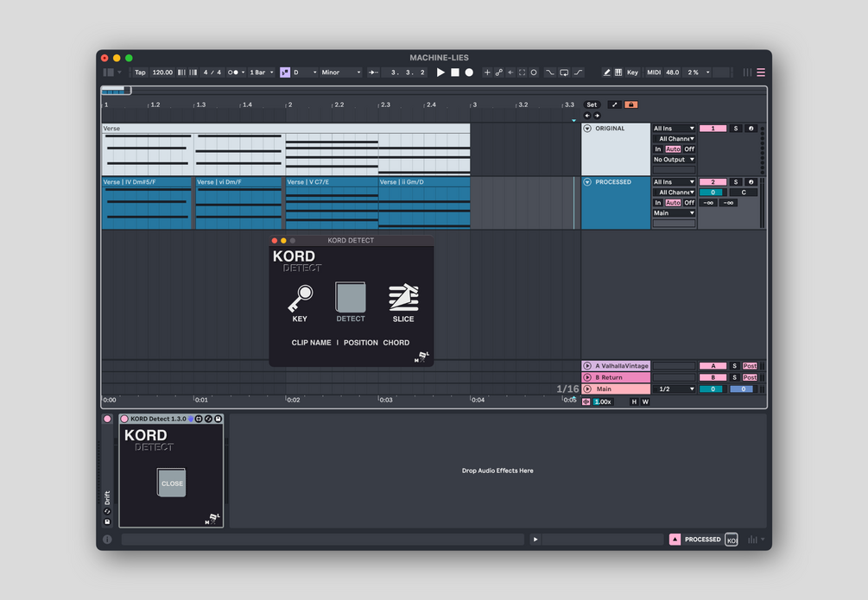Screen dimensions: 868x600
Task: Click the pink hamburger menu icon top right
Action: [x=761, y=73]
